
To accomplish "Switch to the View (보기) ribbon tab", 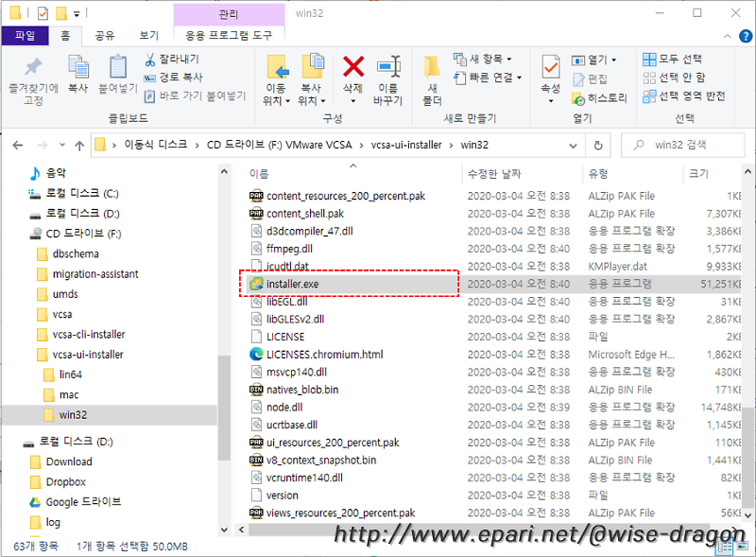I will [149, 35].
